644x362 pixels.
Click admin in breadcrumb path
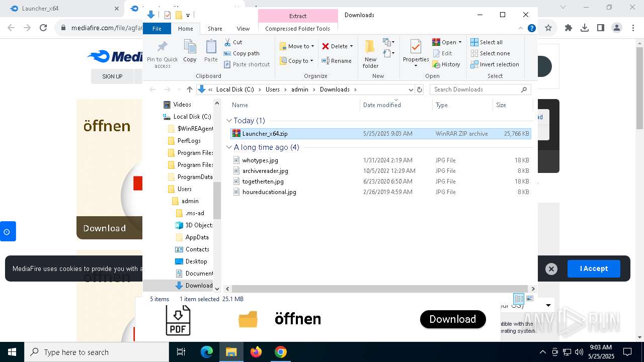coord(300,89)
